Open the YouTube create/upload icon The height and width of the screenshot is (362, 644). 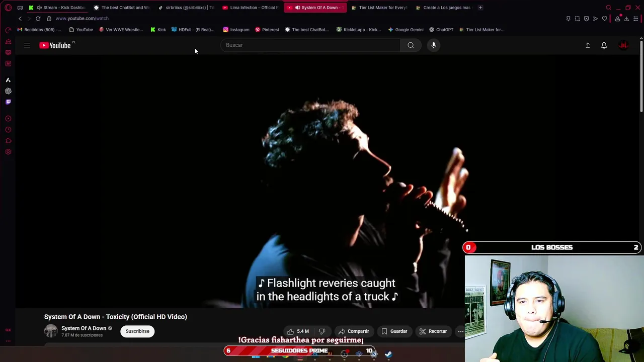coord(588,45)
